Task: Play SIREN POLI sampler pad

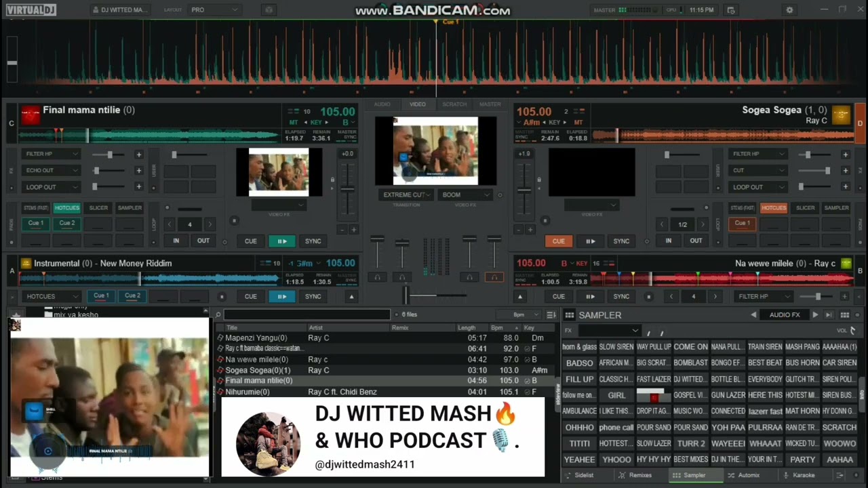Action: (x=840, y=379)
